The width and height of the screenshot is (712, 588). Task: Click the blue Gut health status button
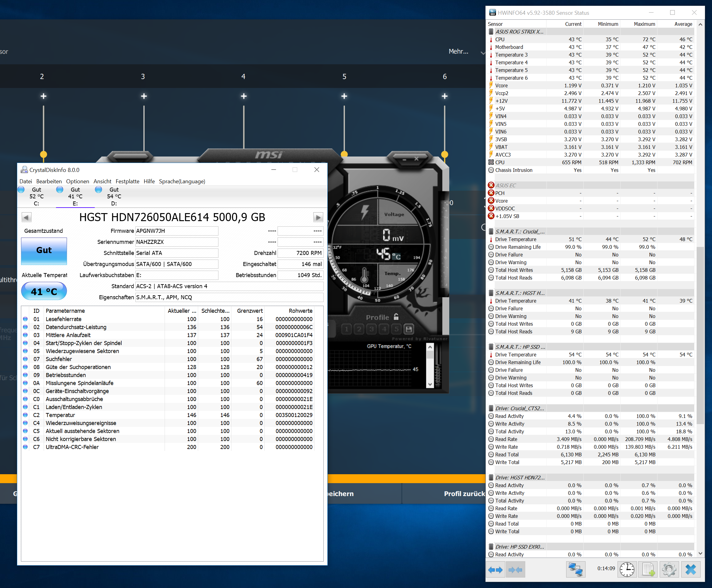click(x=44, y=251)
